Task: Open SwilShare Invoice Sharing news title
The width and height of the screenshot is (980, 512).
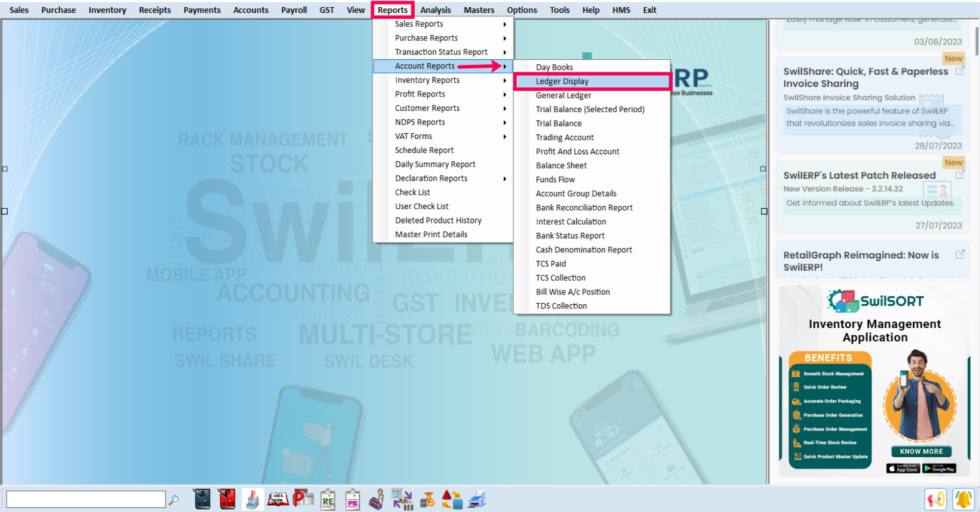Action: pos(866,77)
